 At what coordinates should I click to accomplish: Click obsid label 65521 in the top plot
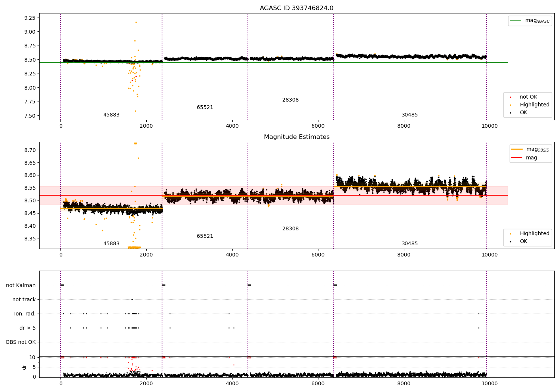tap(205, 108)
